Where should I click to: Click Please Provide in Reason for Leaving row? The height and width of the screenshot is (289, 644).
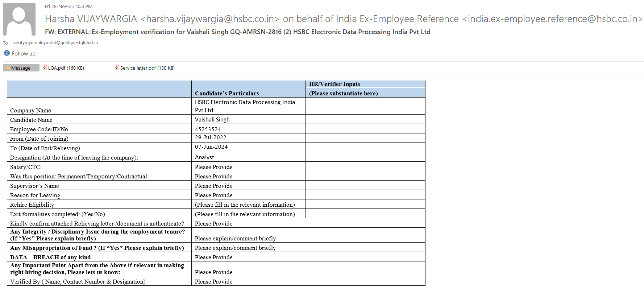[x=214, y=195]
